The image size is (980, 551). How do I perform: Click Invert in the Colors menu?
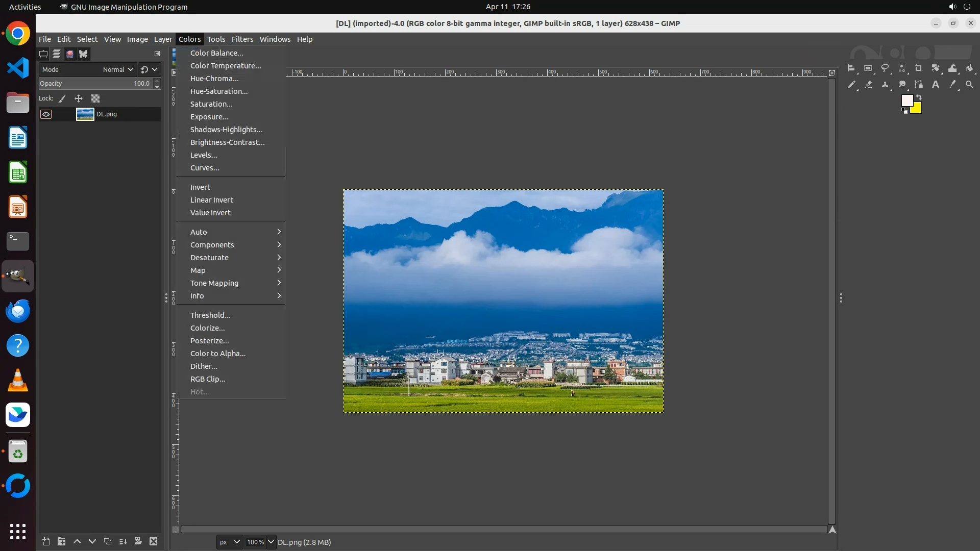click(x=200, y=187)
